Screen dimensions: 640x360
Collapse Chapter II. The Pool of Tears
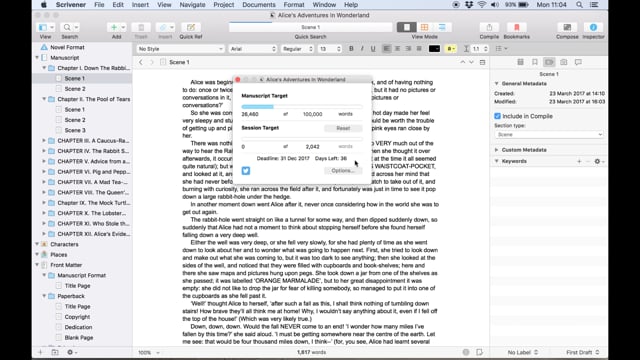pos(44,99)
